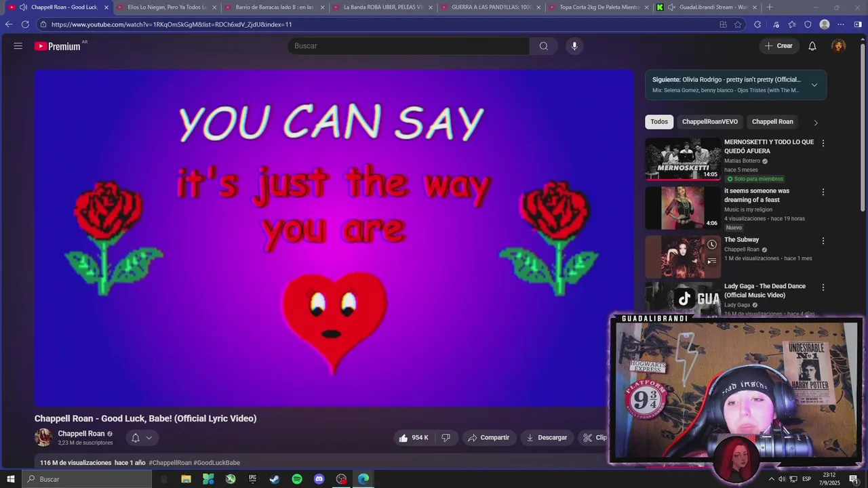Click the #GoodLuckBabe hashtag

(217, 463)
